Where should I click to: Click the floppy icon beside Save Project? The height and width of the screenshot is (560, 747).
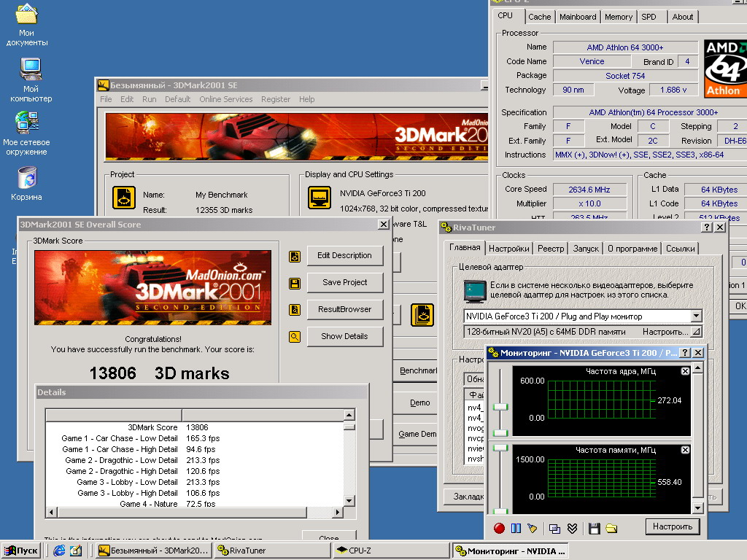(295, 284)
